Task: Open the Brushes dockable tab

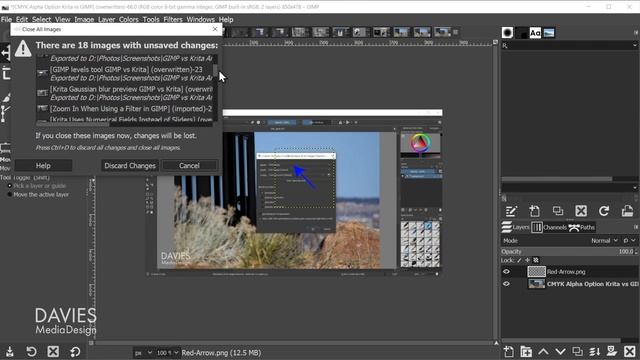Action: (507, 33)
